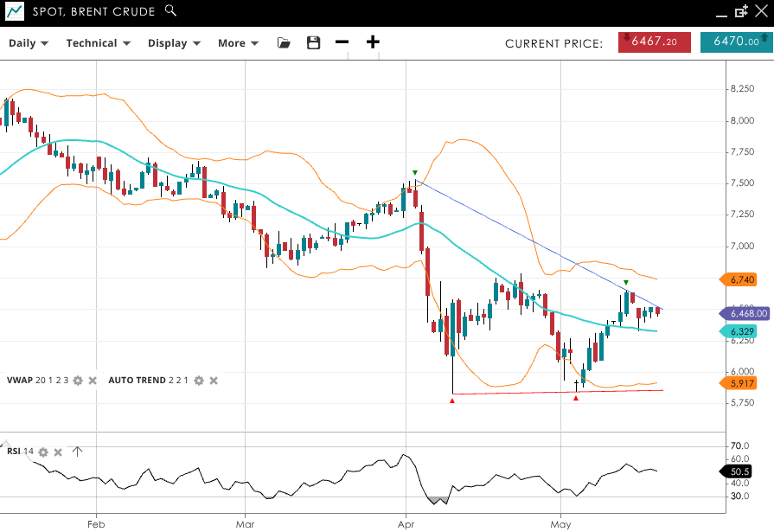774x532 pixels.
Task: Expand the Display dropdown menu
Action: pos(174,42)
